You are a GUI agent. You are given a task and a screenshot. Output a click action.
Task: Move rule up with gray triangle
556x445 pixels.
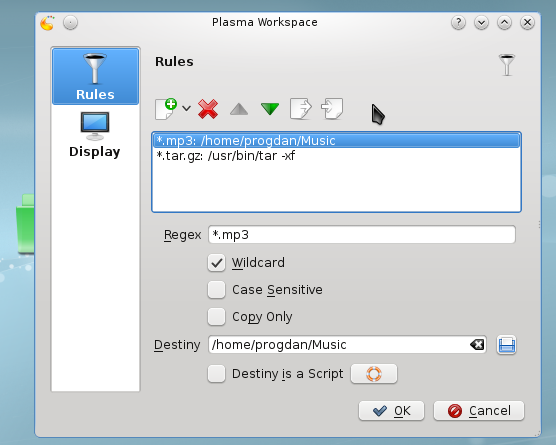[x=239, y=109]
